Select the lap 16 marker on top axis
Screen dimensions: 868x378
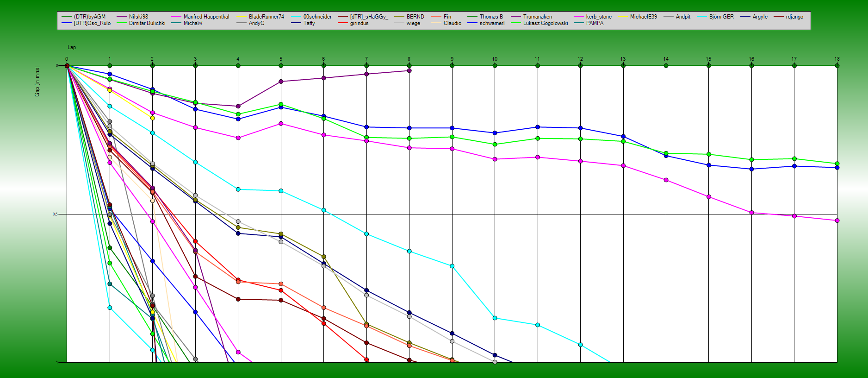(752, 66)
